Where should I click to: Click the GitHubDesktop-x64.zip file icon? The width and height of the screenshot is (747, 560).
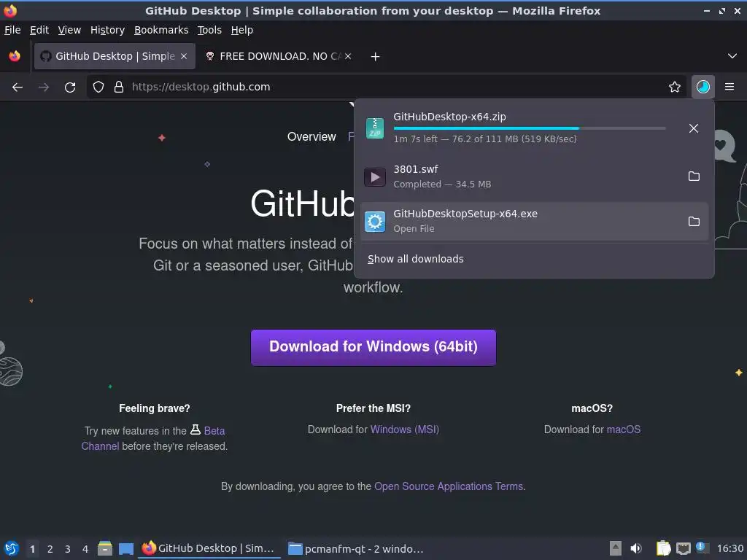point(375,128)
